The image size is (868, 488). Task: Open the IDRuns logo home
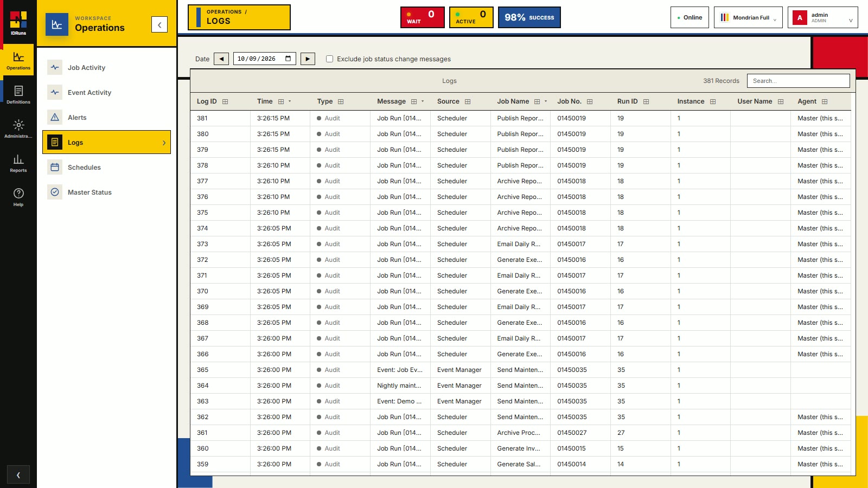coord(18,23)
